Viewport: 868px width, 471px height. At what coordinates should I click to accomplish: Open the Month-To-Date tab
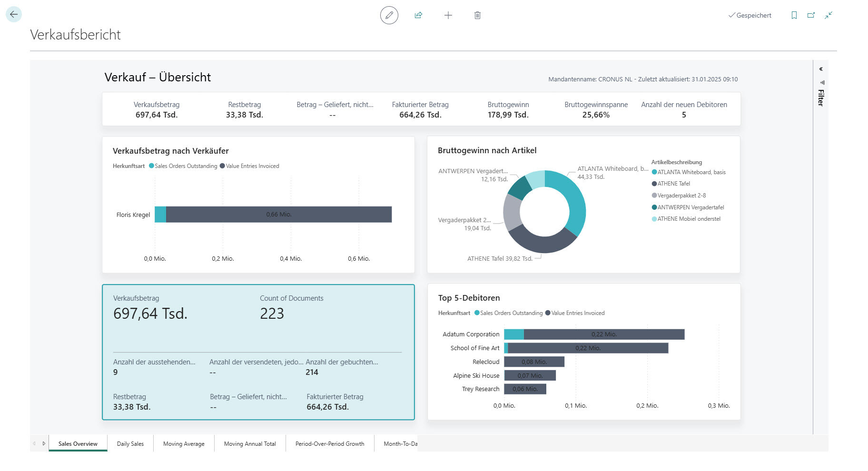396,443
